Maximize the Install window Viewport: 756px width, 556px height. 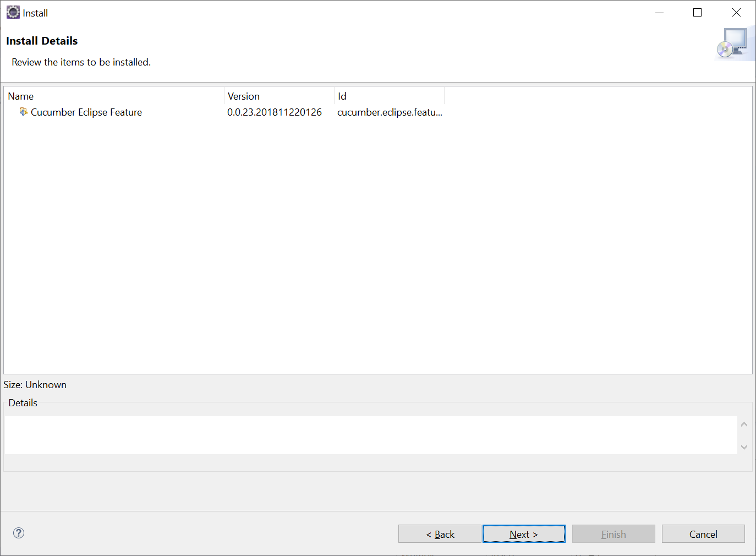point(697,13)
